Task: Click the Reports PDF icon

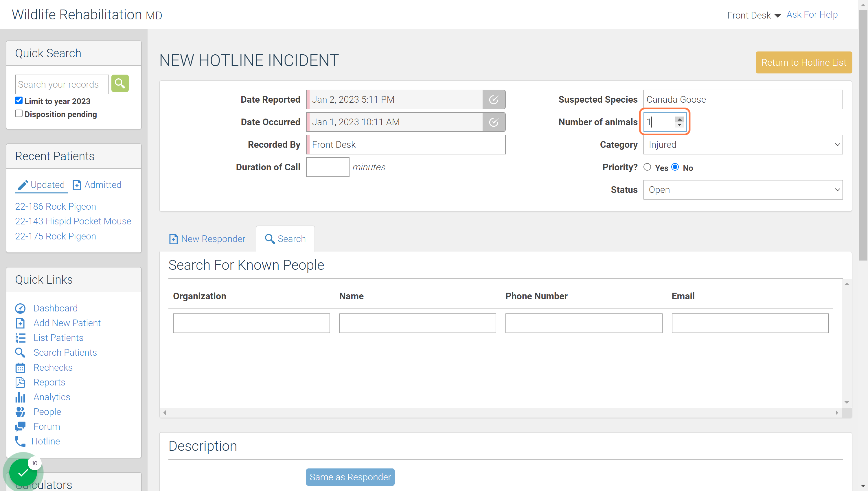Action: tap(20, 382)
